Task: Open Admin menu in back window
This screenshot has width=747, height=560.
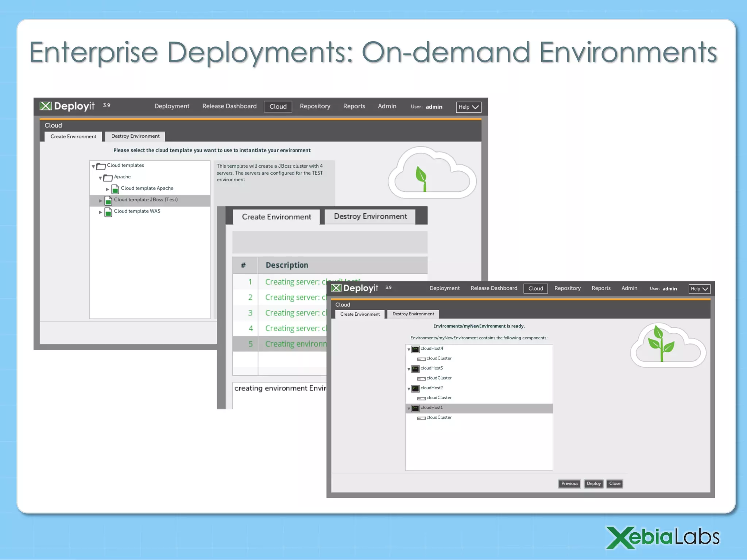Action: point(387,106)
